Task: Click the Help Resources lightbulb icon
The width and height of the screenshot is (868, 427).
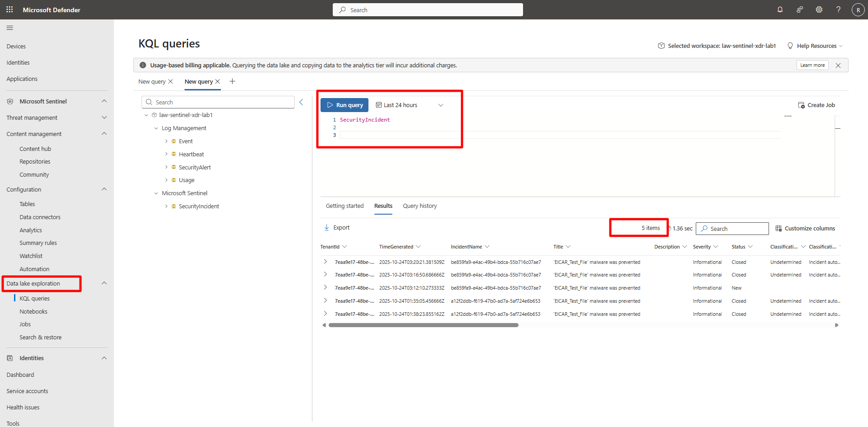Action: pyautogui.click(x=790, y=46)
